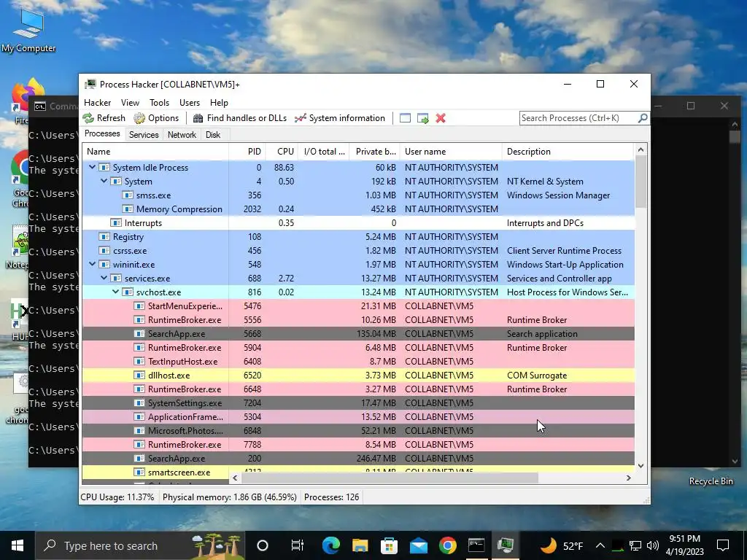Image resolution: width=747 pixels, height=560 pixels.
Task: Open Options from the toolbar
Action: (156, 118)
